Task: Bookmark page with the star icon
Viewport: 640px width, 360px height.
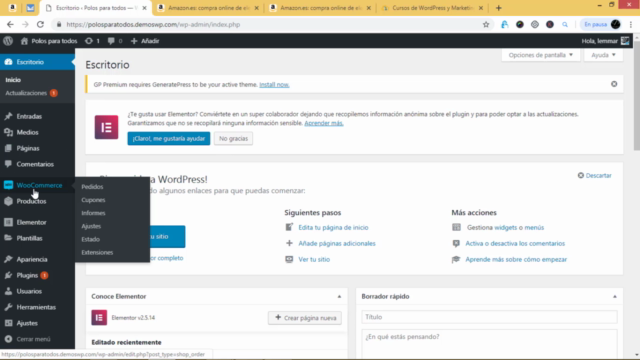Action: coord(486,24)
